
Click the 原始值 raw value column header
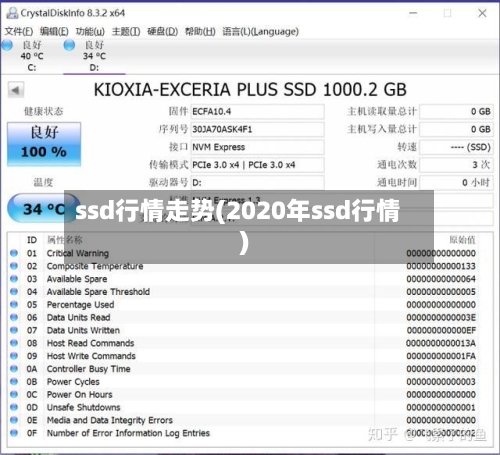(462, 240)
